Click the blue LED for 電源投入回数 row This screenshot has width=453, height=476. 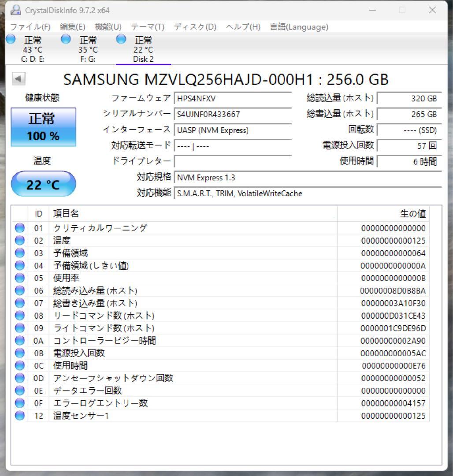tap(19, 353)
